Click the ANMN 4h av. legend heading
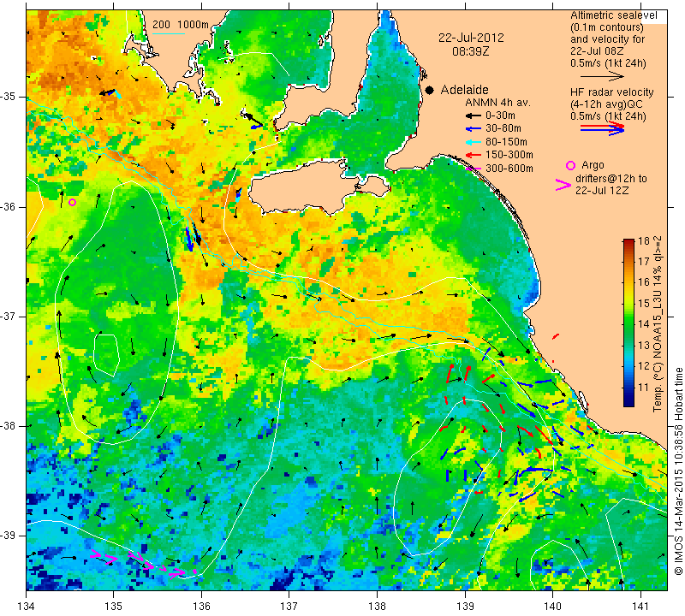 coord(497,103)
